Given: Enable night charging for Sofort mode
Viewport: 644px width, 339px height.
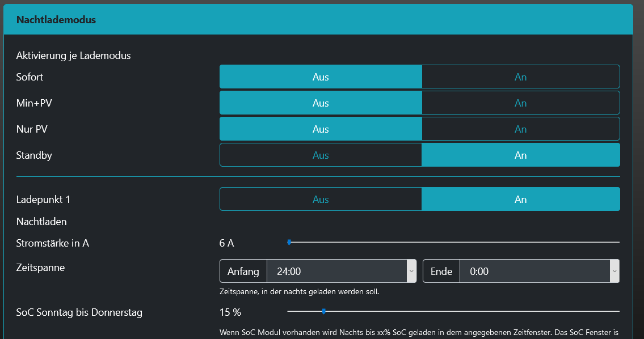Looking at the screenshot, I should (x=520, y=77).
